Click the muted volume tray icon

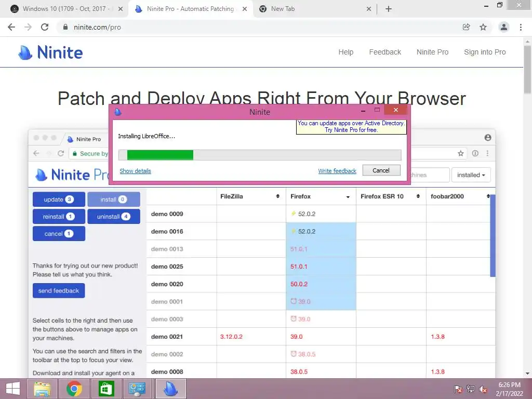point(483,389)
